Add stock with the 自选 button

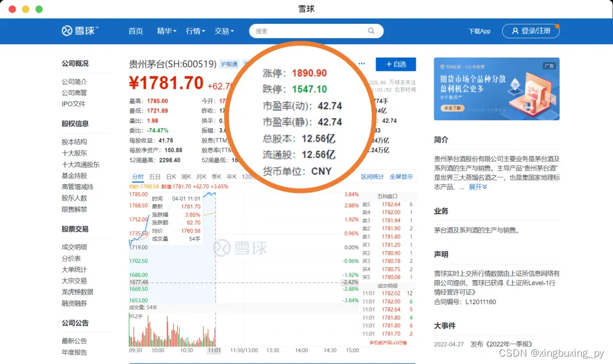coord(396,64)
